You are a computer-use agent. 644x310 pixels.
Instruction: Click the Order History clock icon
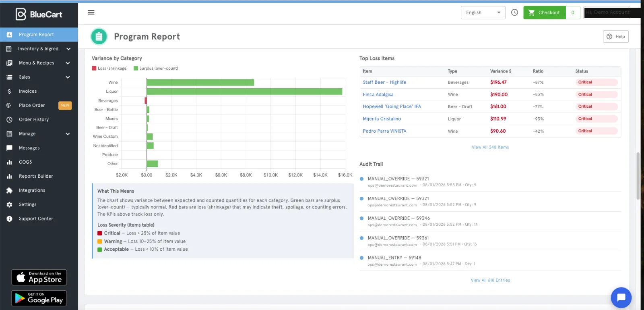pos(9,120)
